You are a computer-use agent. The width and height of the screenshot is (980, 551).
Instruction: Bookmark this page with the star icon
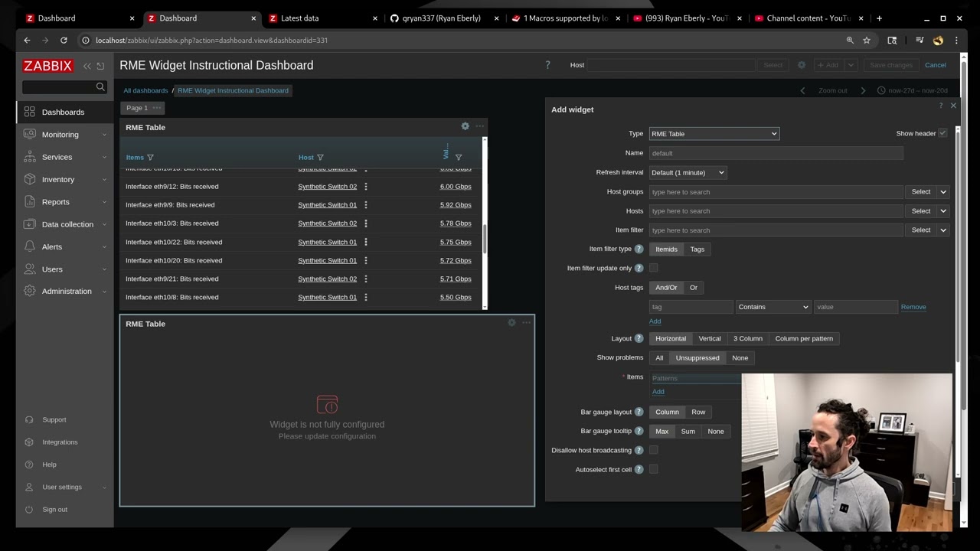[867, 40]
